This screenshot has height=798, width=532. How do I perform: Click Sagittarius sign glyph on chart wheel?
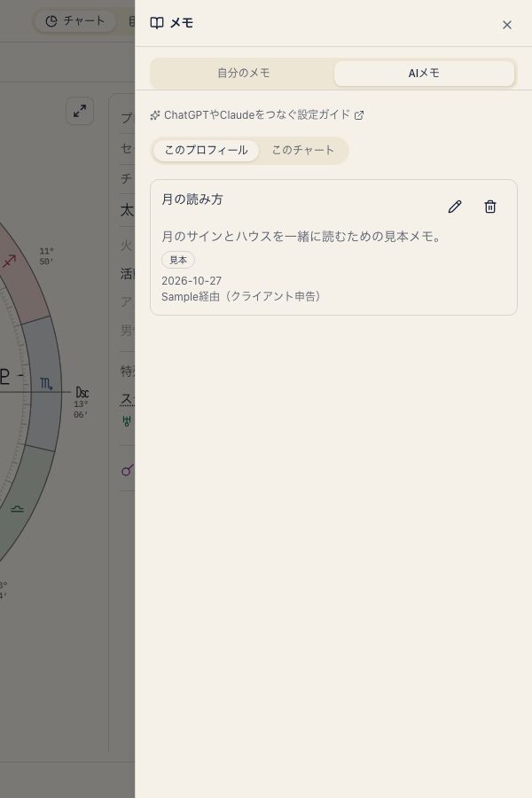[x=9, y=262]
